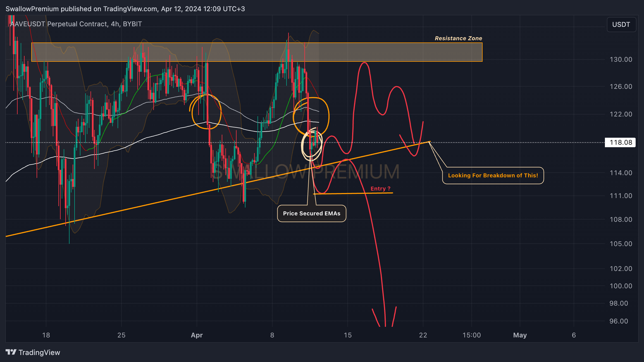Click the SwallowPremium published header text
This screenshot has width=644, height=362.
point(125,9)
